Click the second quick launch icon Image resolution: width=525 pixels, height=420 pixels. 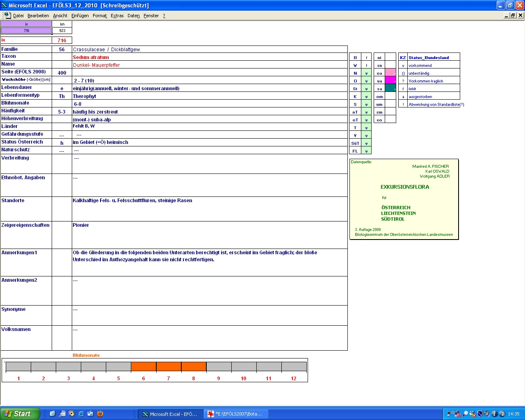click(62, 414)
